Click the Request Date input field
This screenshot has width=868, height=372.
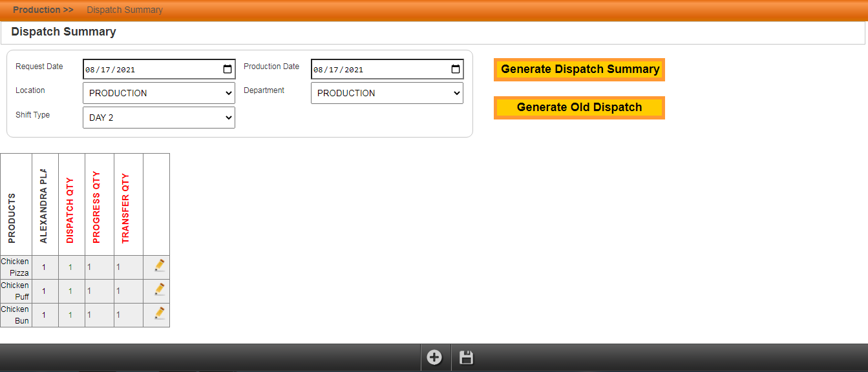pos(149,69)
